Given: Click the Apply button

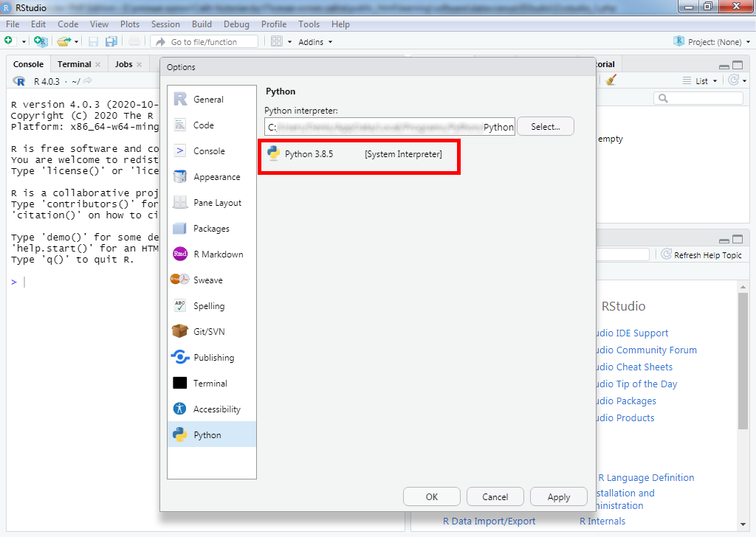Looking at the screenshot, I should click(x=558, y=497).
